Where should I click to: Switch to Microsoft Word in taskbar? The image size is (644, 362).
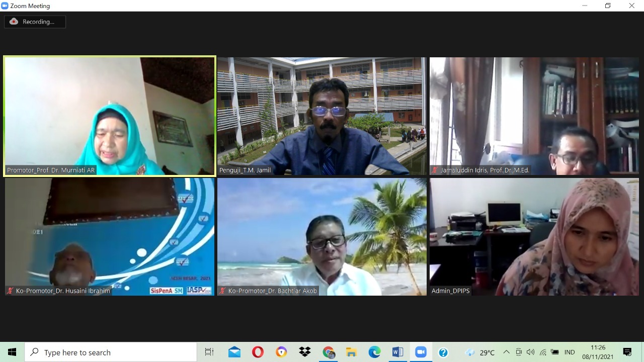click(x=397, y=352)
